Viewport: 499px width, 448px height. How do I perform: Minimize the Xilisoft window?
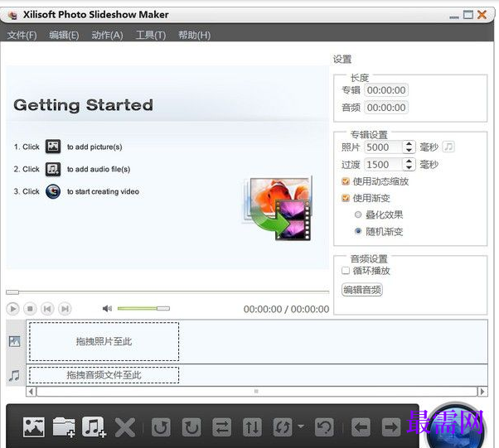tap(454, 16)
